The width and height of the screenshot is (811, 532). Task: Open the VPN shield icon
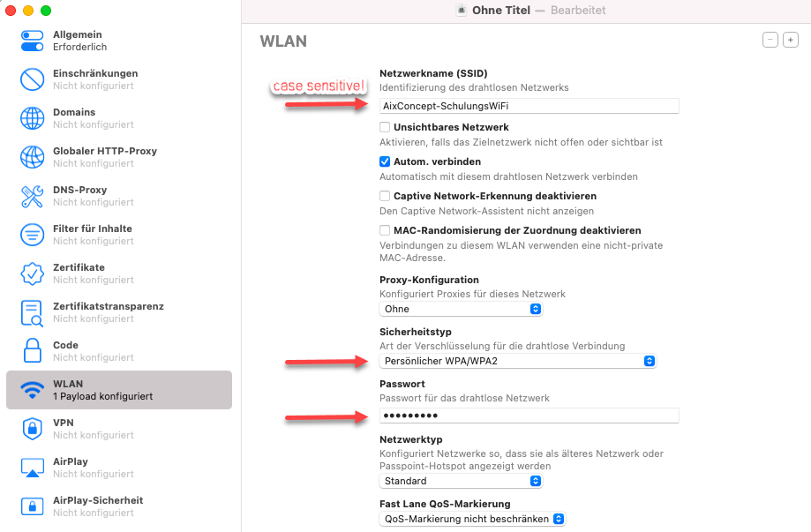tap(33, 429)
